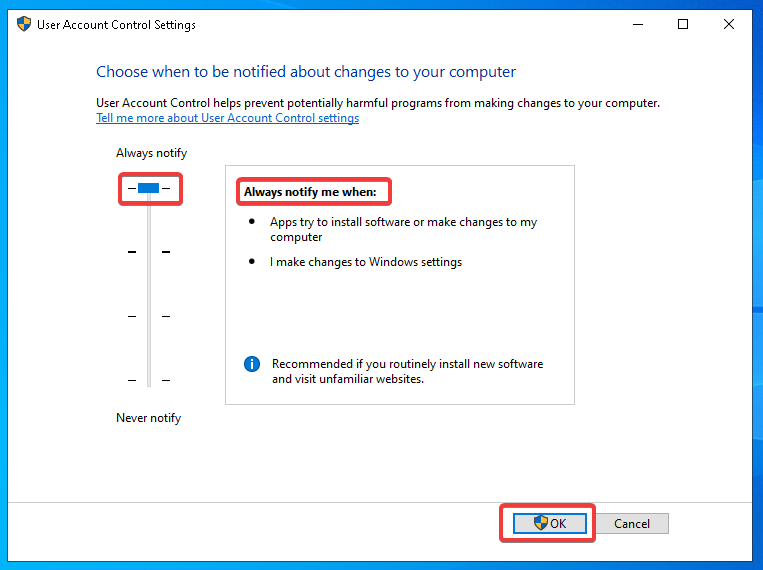
Task: Click 'I make changes to Windows settings' bullet
Action: 366,262
